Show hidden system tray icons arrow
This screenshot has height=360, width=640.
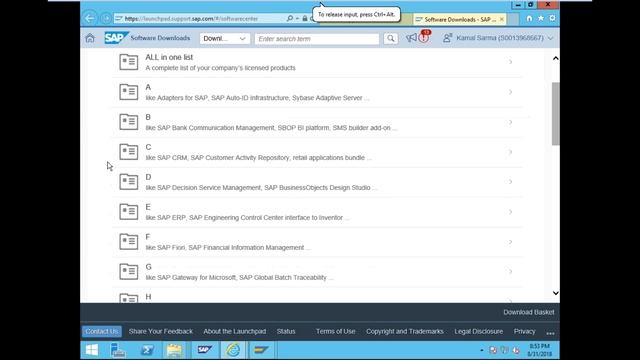482,350
